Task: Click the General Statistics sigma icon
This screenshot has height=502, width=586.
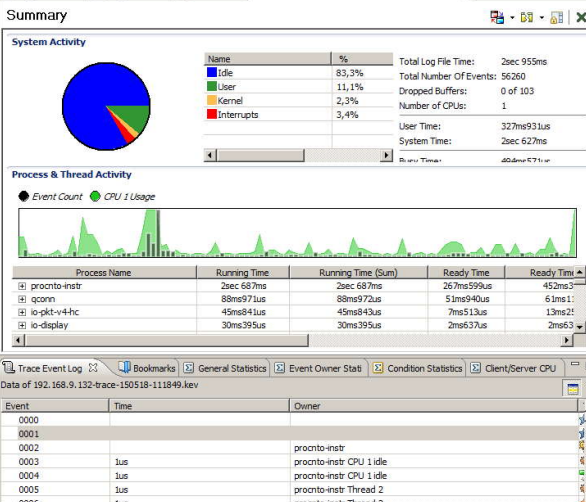Action: [x=189, y=368]
